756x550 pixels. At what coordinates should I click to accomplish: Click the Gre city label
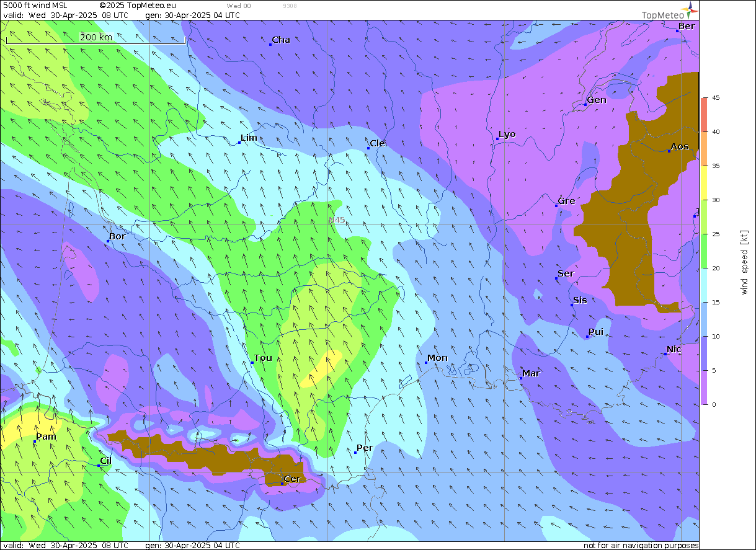point(567,201)
